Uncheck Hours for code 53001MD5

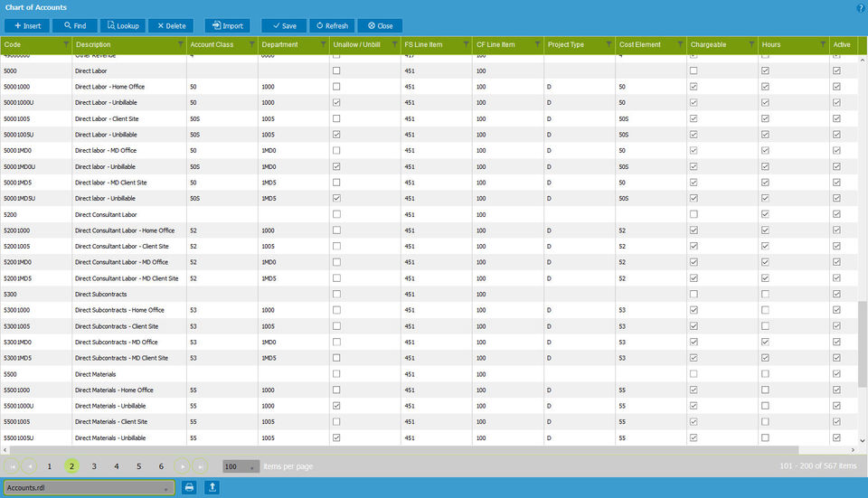coord(765,358)
